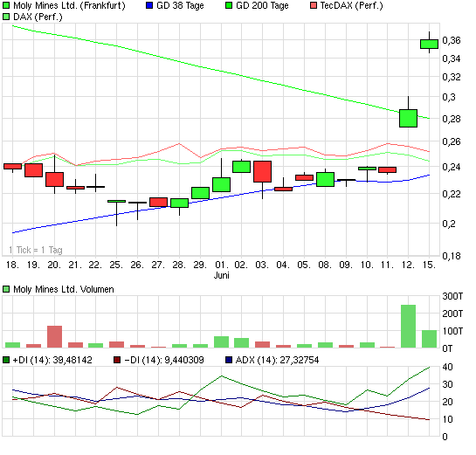The image size is (476, 455).
Task: Click the 'ADX (14): 27,32754' value
Action: 277,361
